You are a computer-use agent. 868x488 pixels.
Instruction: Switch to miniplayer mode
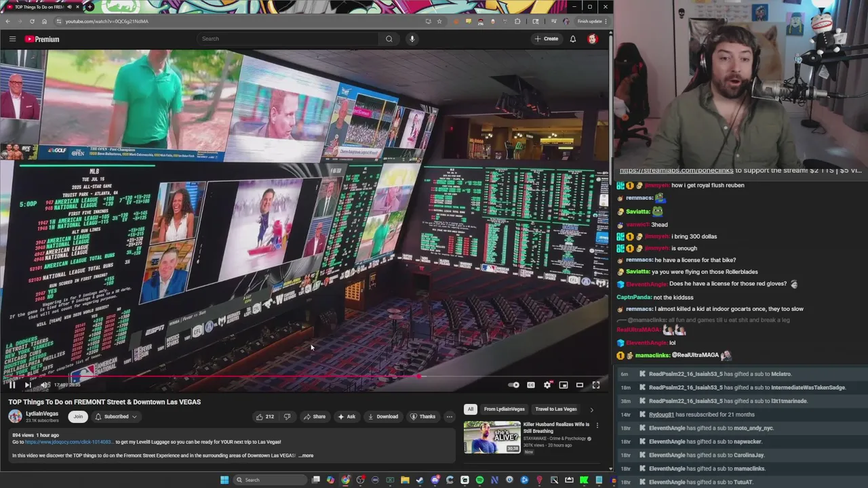tap(564, 385)
